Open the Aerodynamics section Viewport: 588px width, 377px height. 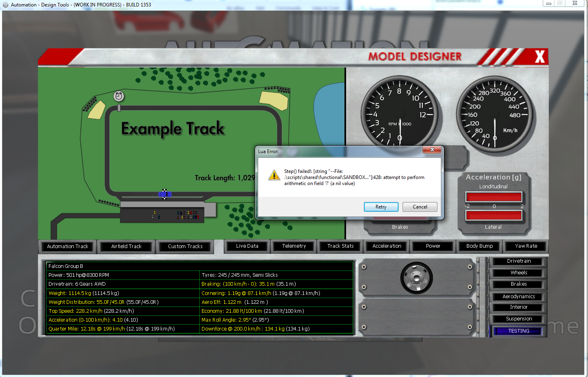pos(519,297)
